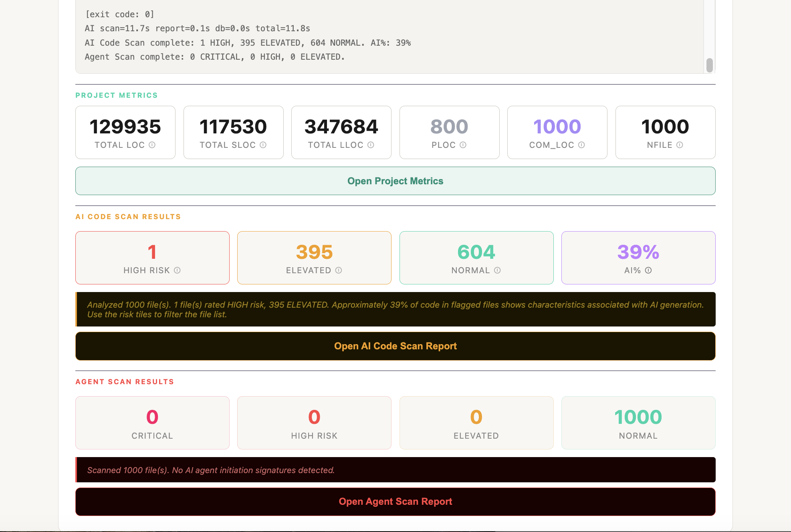Click the 347684 TOTAL LLOC card
The height and width of the screenshot is (532, 791).
coord(341,132)
